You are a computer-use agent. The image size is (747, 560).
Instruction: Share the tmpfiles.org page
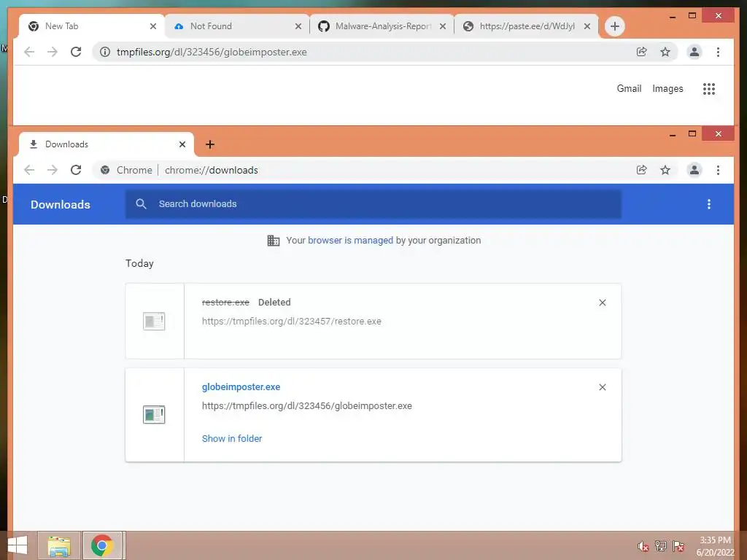(x=642, y=52)
